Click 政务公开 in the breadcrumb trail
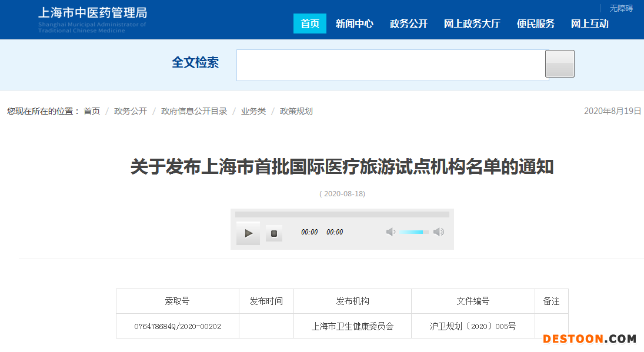The height and width of the screenshot is (352, 644). (131, 111)
